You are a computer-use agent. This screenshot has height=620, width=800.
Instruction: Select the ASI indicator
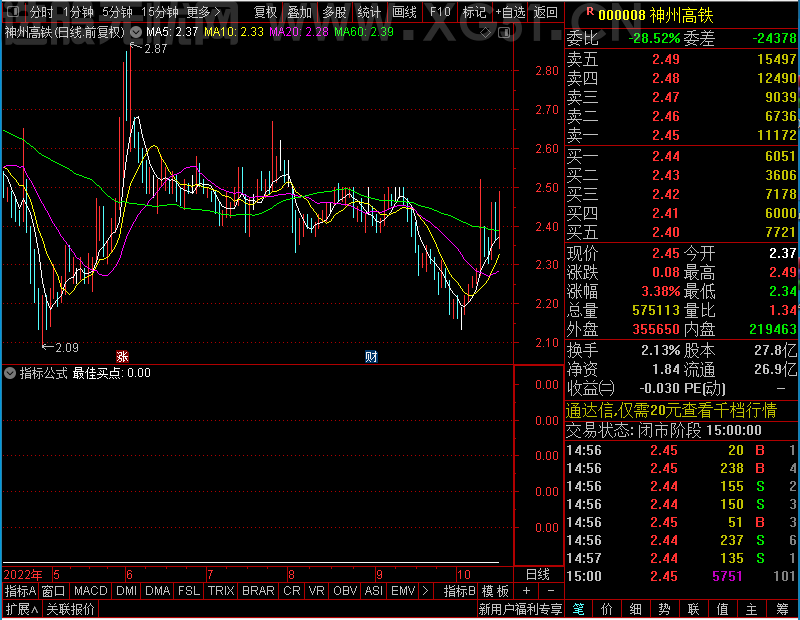(373, 591)
